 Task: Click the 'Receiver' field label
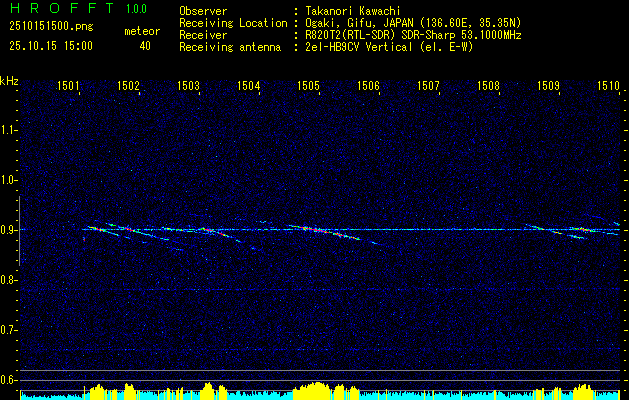point(203,35)
